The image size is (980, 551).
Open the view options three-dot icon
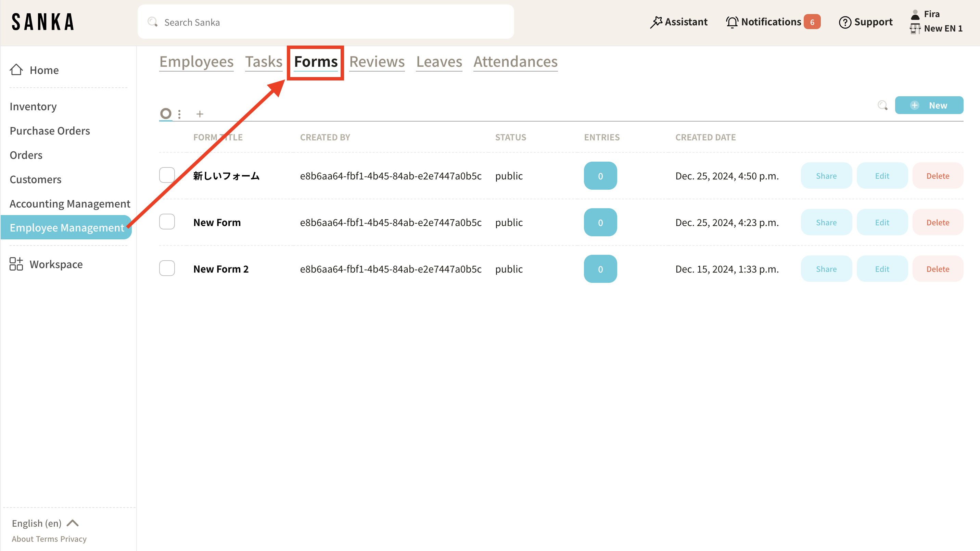click(x=179, y=114)
